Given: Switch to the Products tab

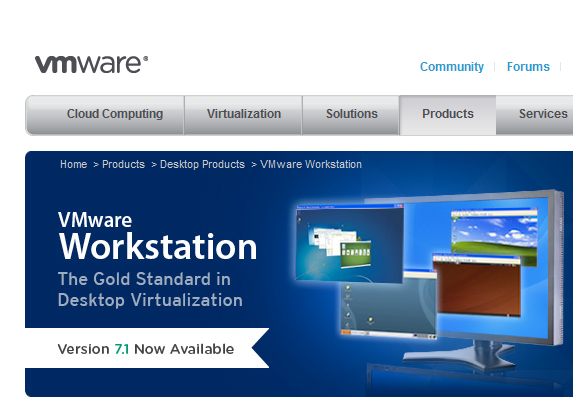Looking at the screenshot, I should click(448, 115).
